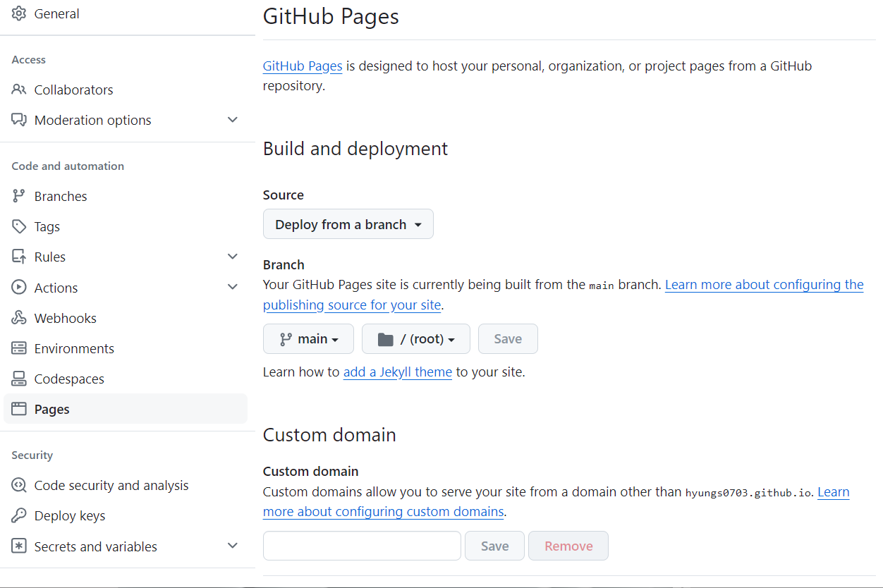883x588 pixels.
Task: Expand Secrets and variables chevron
Action: (x=233, y=546)
